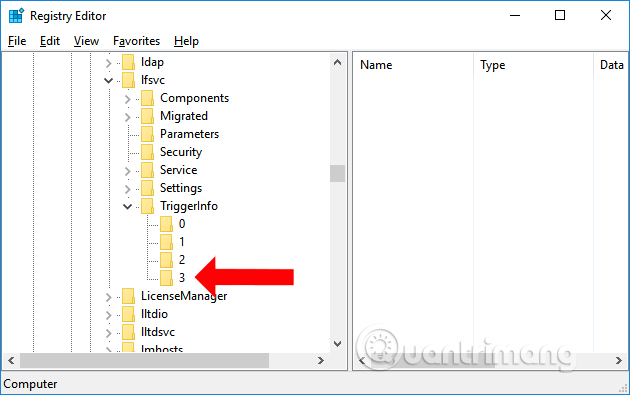Expand the Components key
The image size is (630, 395).
click(x=127, y=98)
